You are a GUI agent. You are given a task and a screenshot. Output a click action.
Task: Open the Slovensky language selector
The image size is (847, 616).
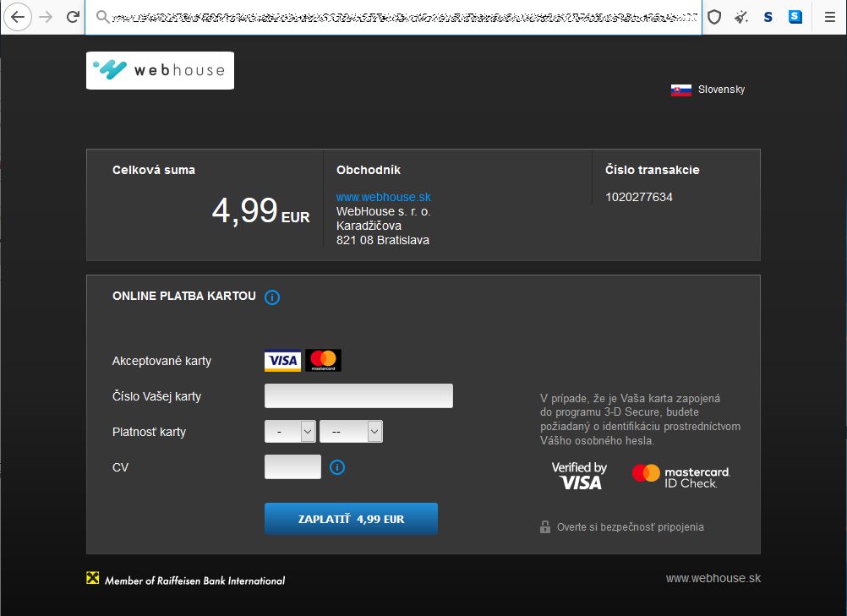pos(721,90)
